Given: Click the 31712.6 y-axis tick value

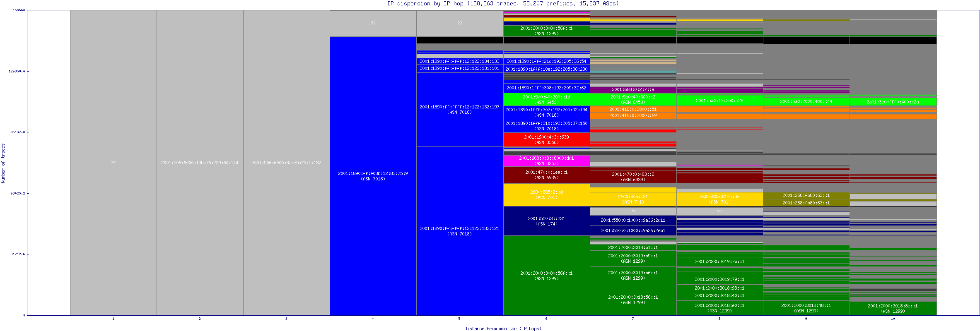Looking at the screenshot, I should [x=18, y=254].
